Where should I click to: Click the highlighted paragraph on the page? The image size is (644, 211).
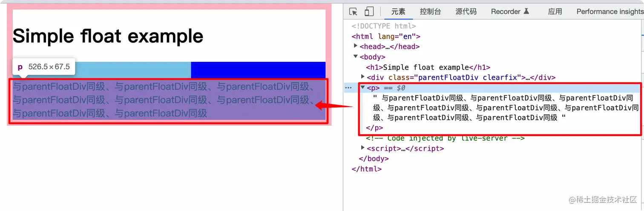click(x=169, y=100)
